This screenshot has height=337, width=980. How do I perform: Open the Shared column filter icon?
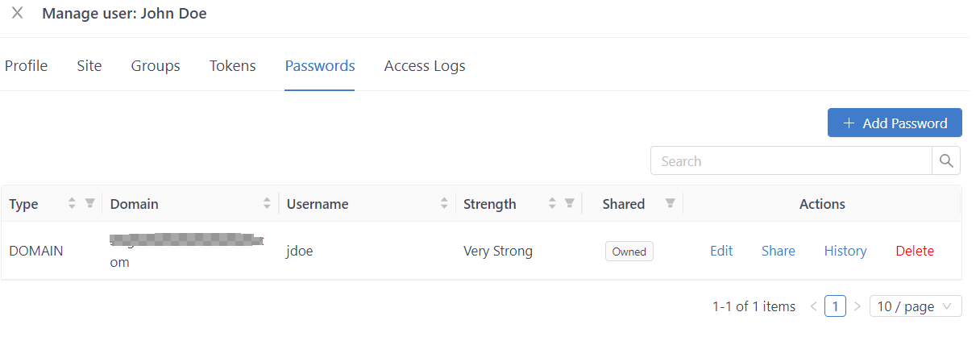(x=670, y=204)
